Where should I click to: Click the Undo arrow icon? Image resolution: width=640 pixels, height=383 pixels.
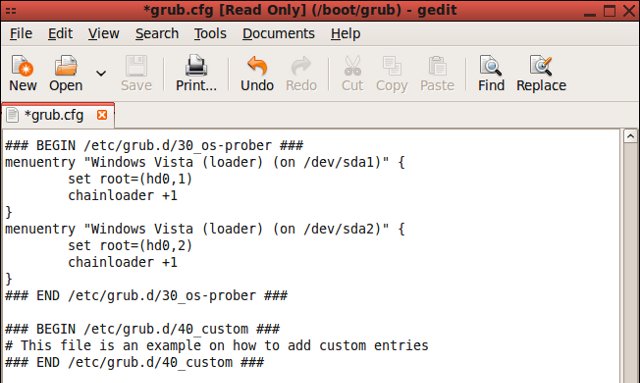tap(257, 66)
